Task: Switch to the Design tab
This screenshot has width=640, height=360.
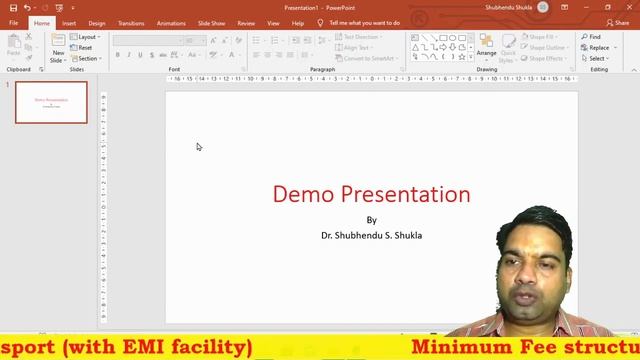Action: [97, 23]
